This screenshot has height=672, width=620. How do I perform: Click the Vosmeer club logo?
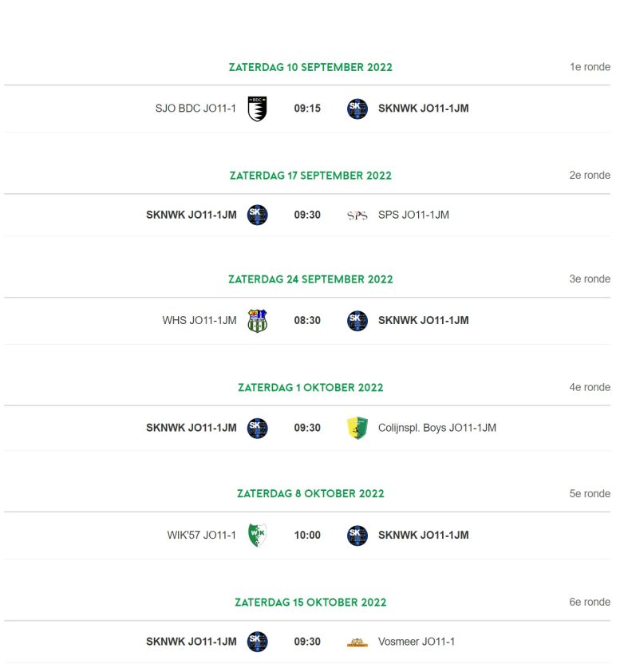tap(357, 642)
